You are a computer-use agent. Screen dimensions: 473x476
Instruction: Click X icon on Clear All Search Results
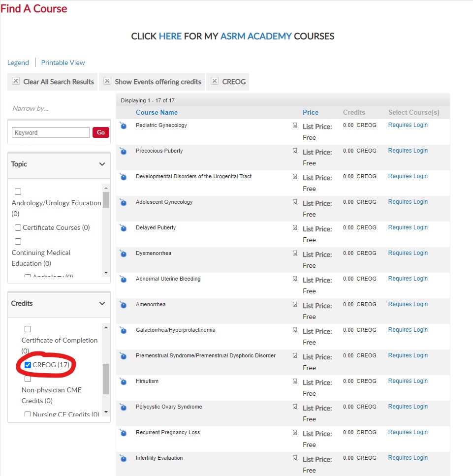tap(16, 81)
